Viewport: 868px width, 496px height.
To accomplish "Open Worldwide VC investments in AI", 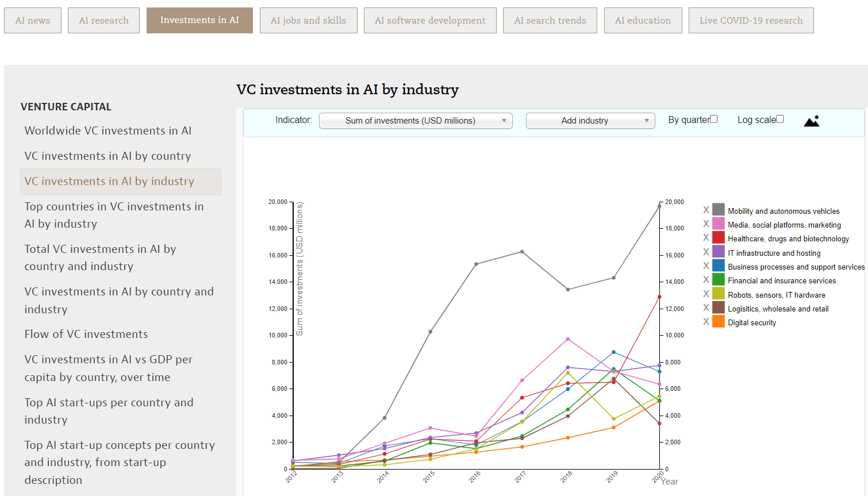I will [x=108, y=130].
